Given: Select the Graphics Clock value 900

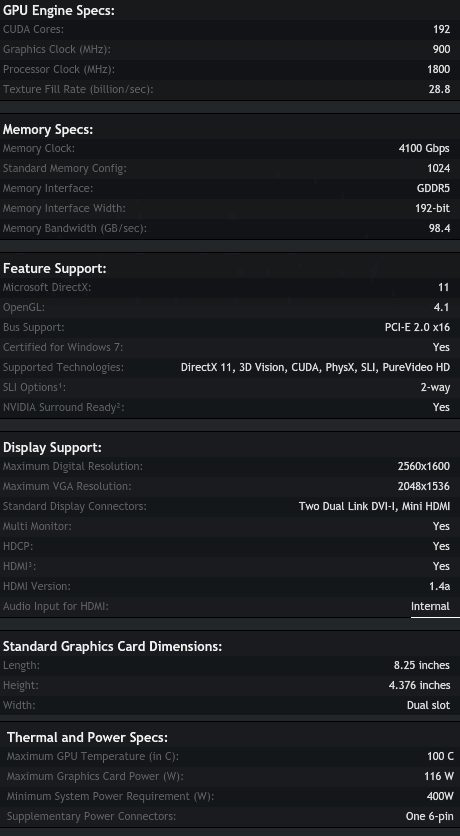Looking at the screenshot, I should [441, 49].
